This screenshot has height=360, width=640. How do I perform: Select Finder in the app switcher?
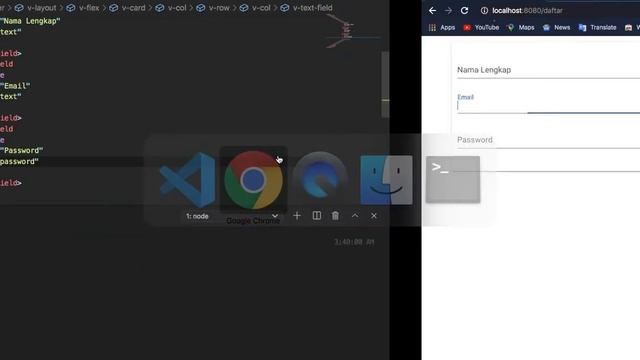coord(386,180)
